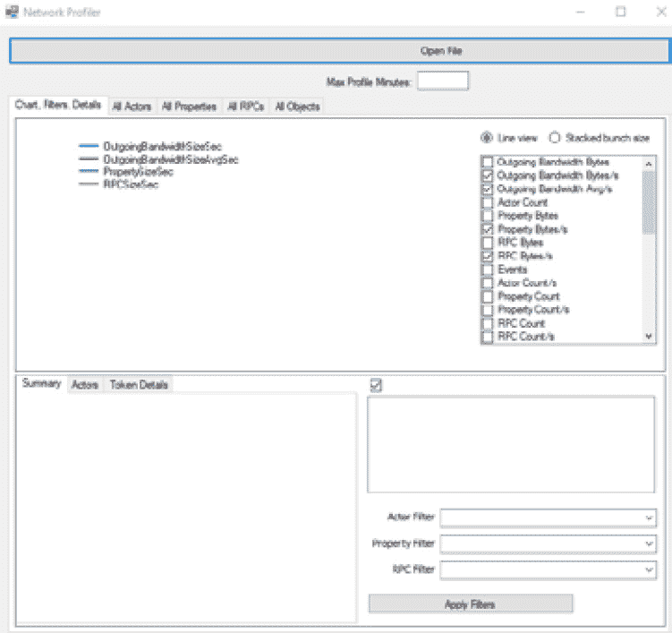672x633 pixels.
Task: Enable the Actor Count/s checkbox
Action: tap(488, 283)
